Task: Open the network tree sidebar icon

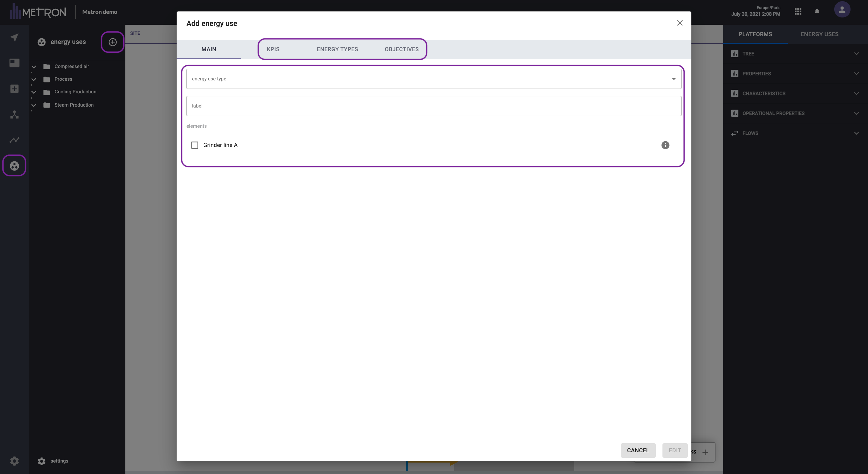Action: tap(14, 114)
